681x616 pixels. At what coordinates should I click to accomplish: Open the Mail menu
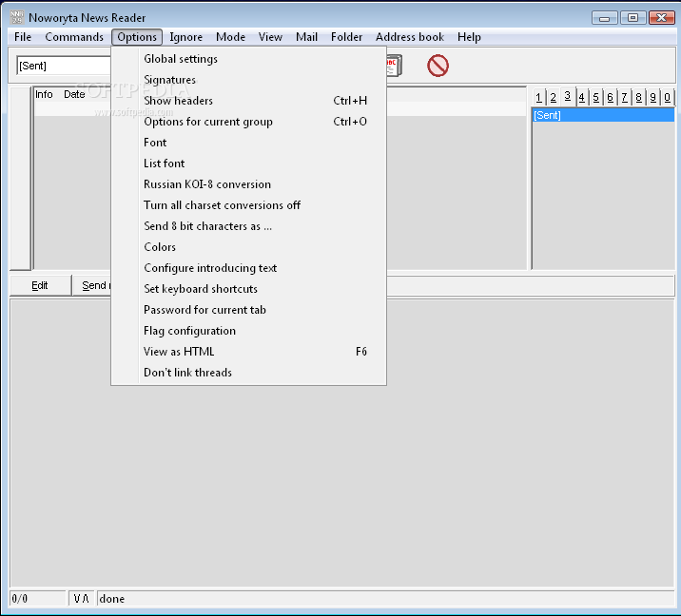[x=306, y=37]
